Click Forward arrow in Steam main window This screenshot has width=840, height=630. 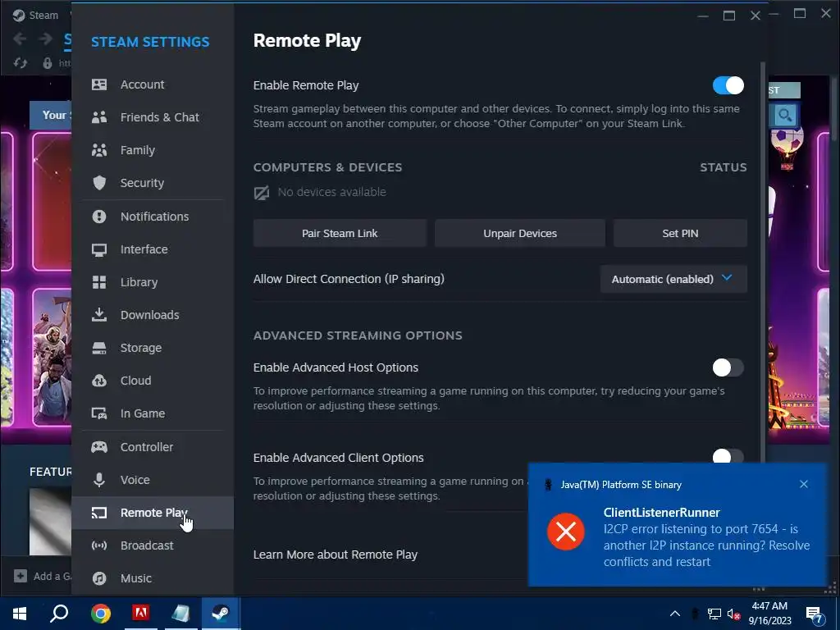click(x=46, y=39)
